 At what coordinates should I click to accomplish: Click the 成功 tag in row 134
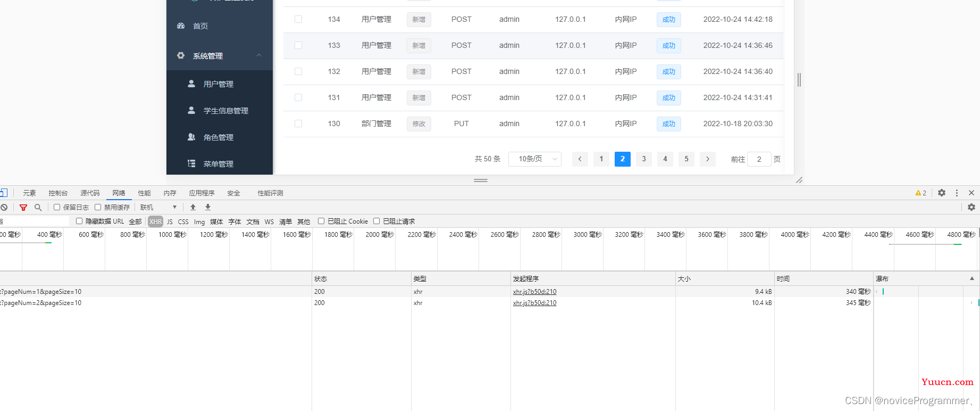click(x=669, y=20)
